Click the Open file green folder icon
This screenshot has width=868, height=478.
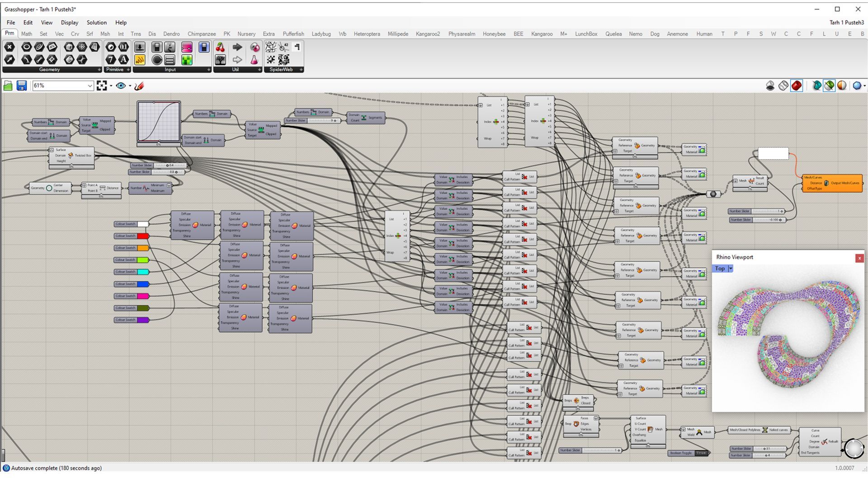tap(8, 85)
